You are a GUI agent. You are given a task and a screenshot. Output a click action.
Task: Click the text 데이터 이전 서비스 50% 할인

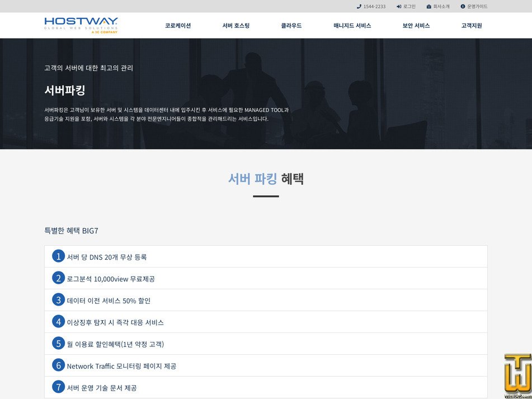[x=109, y=301]
